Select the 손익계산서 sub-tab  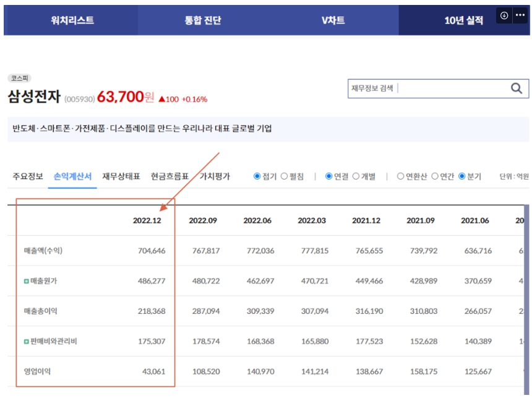(x=72, y=176)
